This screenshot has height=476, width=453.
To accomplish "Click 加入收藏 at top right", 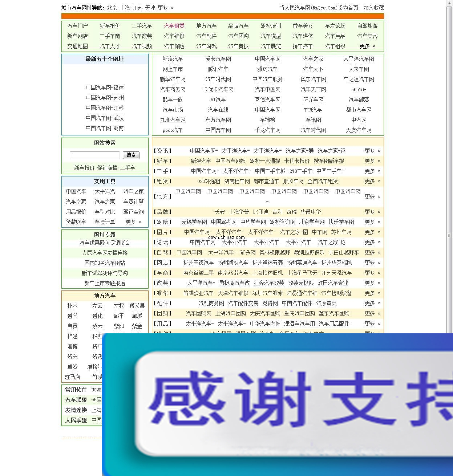I will (373, 8).
